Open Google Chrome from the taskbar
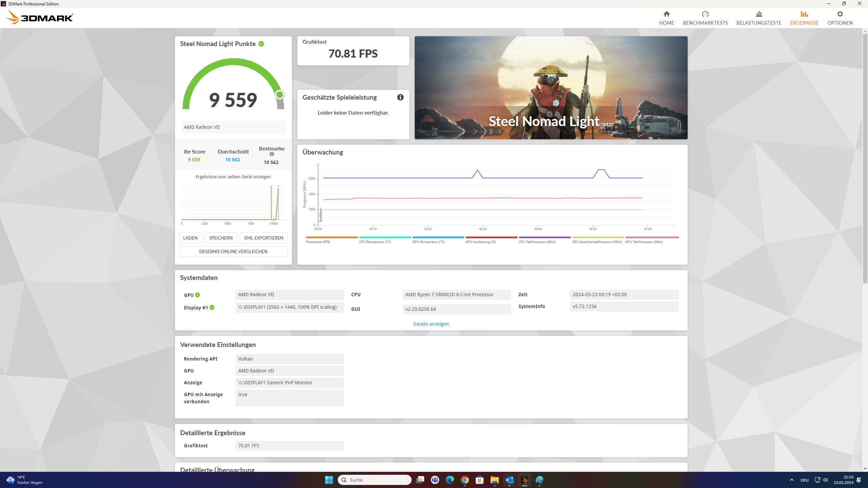The height and width of the screenshot is (488, 868). pos(465,480)
